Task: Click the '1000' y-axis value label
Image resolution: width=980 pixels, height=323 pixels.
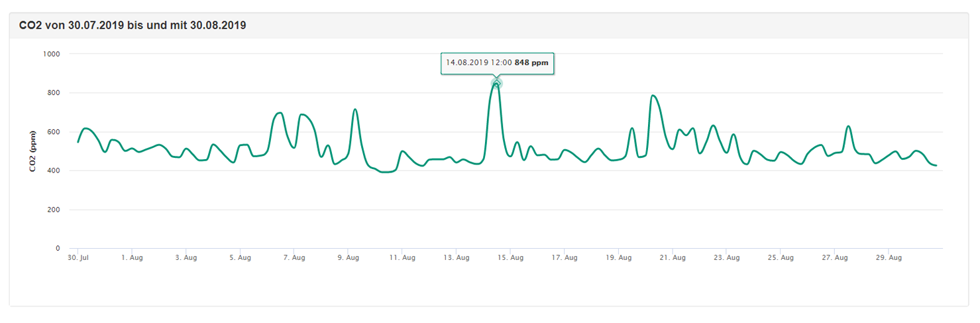Action: [x=51, y=54]
